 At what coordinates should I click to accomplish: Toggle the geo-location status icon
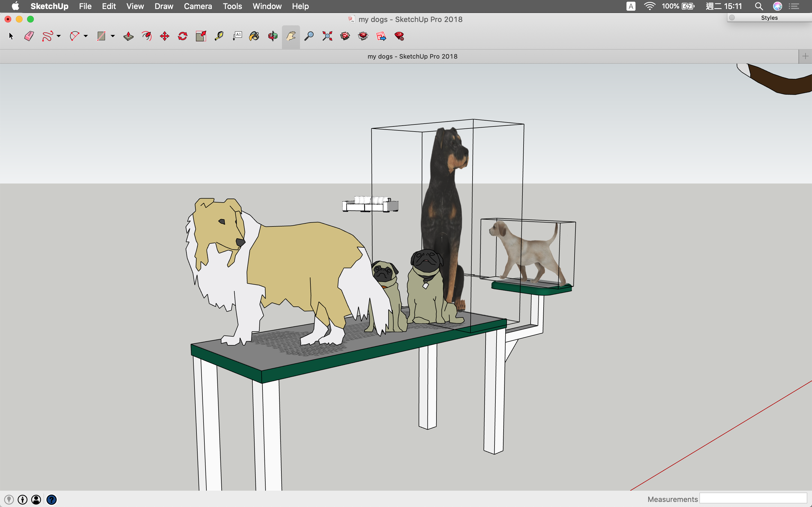pyautogui.click(x=9, y=500)
